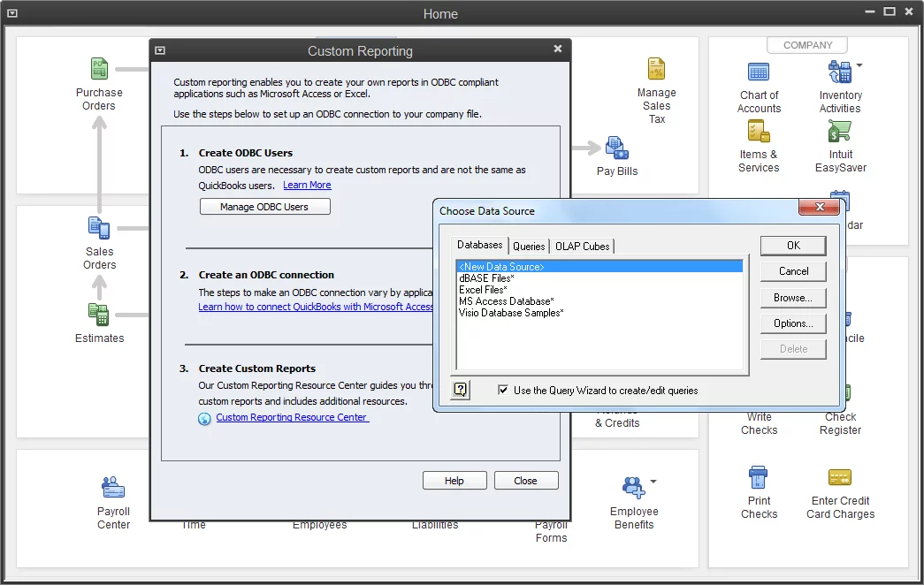This screenshot has height=585, width=924.
Task: Open the Custom Reporting Resource Center link
Action: 292,416
